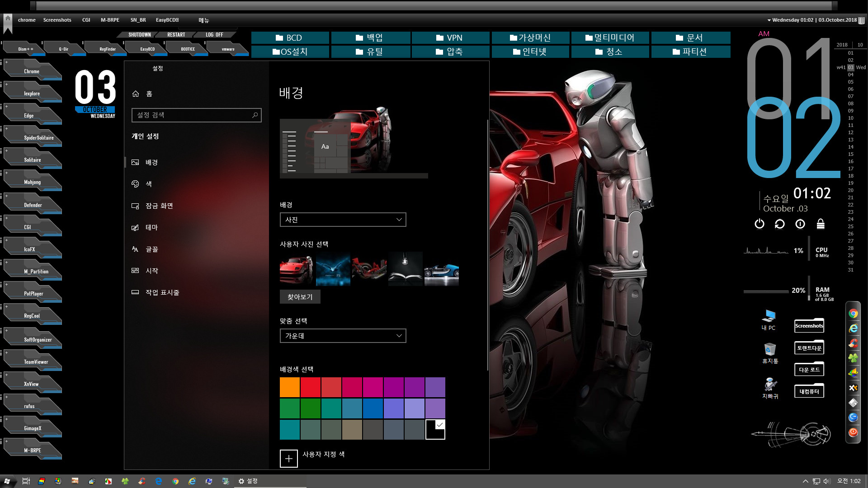Launch XnView from the left panel
868x488 pixels.
(x=32, y=384)
